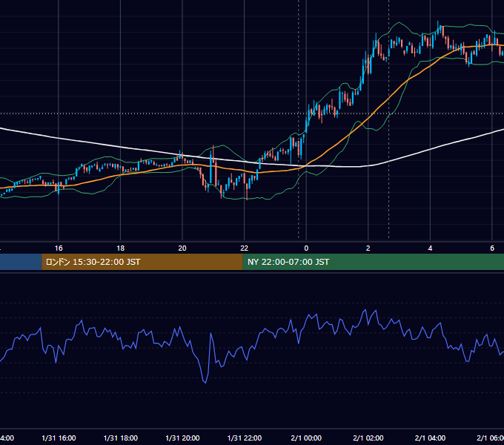The height and width of the screenshot is (445, 504).
Task: Click the 1/31 18:00 date label on the lower axis
Action: (x=121, y=438)
